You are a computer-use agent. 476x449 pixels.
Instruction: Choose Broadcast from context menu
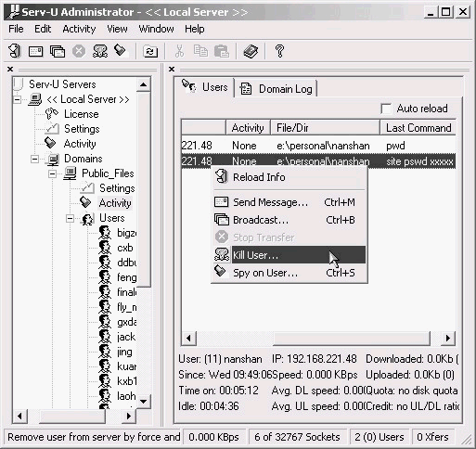tap(289, 220)
